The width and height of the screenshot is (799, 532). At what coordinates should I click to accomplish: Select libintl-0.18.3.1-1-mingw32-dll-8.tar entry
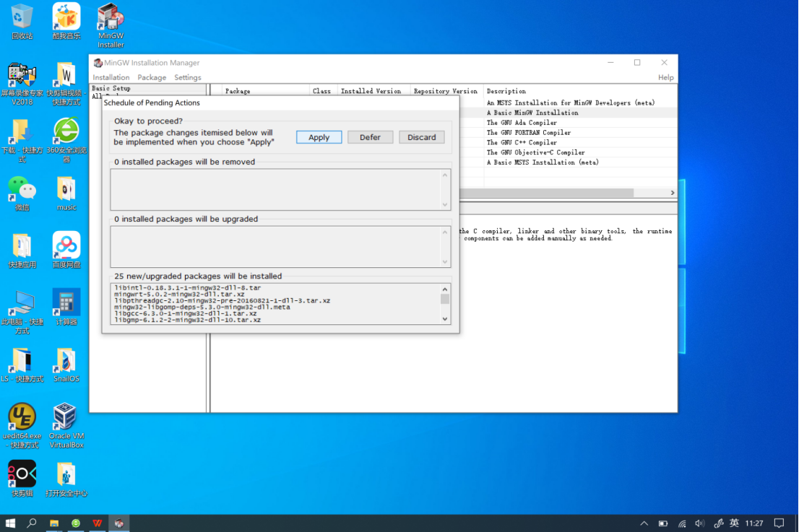188,287
